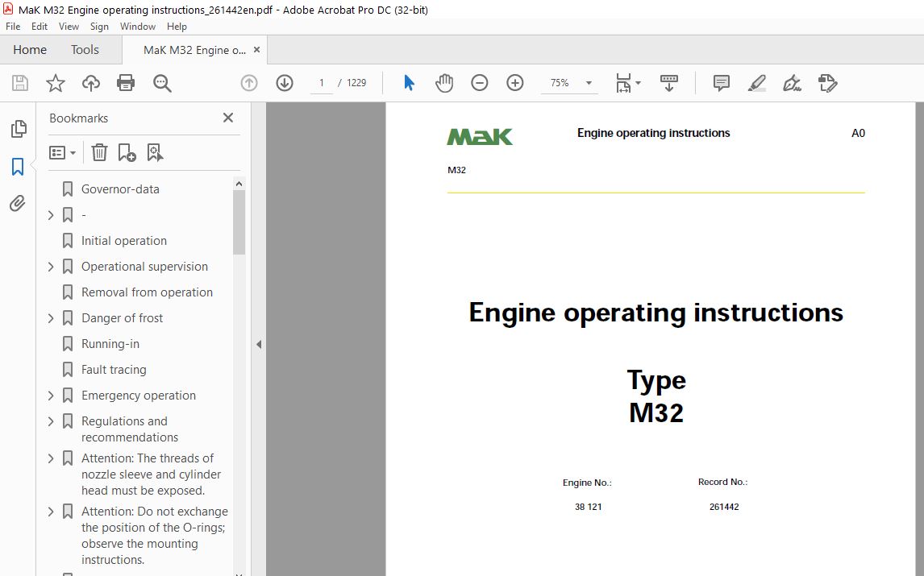Screen dimensions: 924x576
Task: Select the Emergency operation bookmark text
Action: 139,396
